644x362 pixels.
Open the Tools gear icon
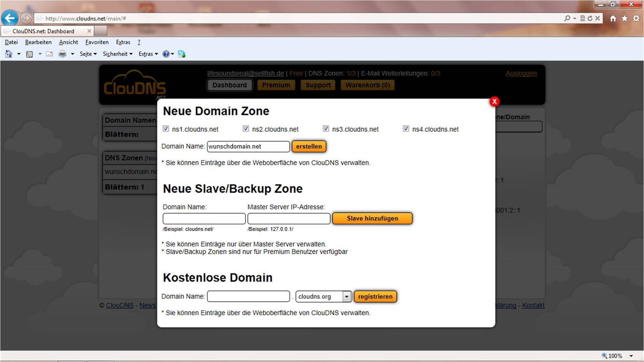[636, 19]
